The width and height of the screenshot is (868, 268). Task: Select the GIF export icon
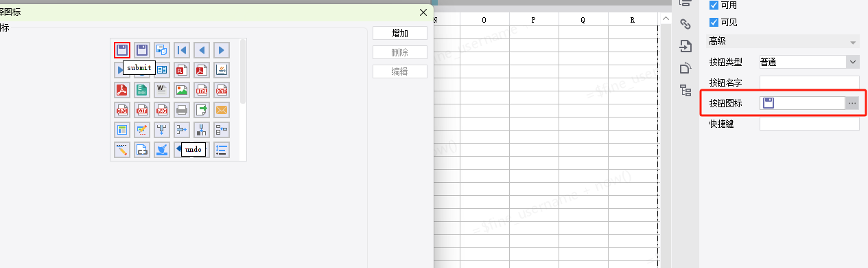(x=142, y=109)
